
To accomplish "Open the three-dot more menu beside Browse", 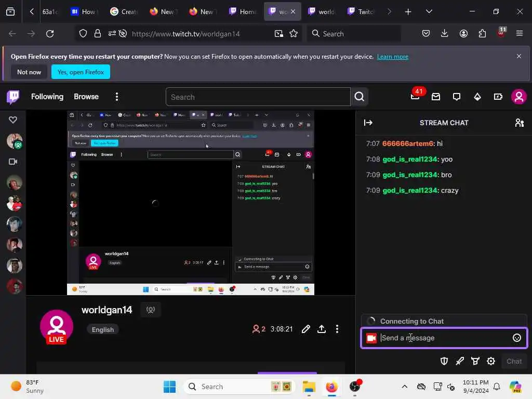I will (117, 97).
